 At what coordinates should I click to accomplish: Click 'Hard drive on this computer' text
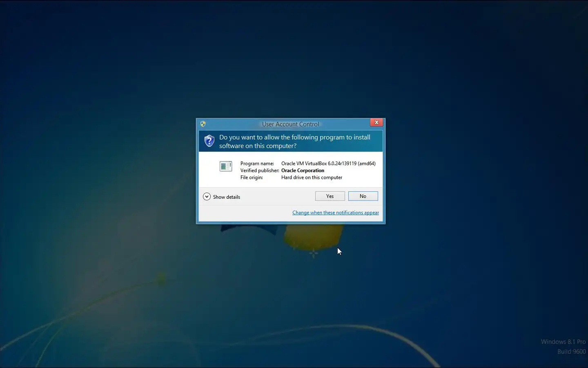click(x=312, y=177)
